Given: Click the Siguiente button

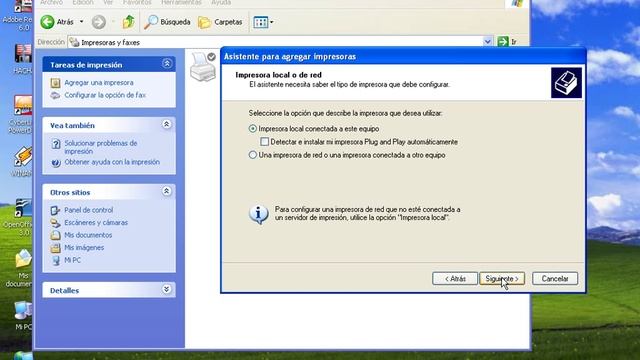Looking at the screenshot, I should [502, 278].
